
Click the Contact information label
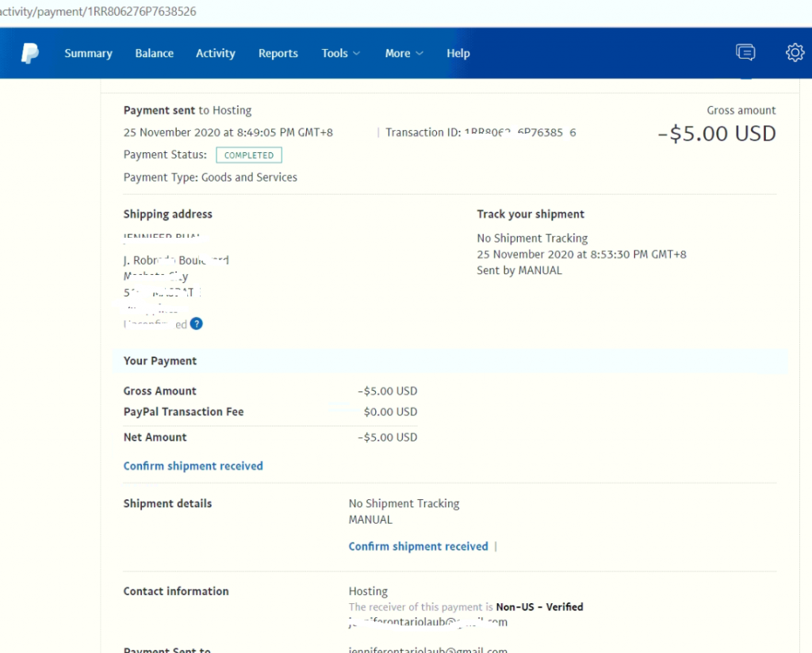click(x=176, y=591)
